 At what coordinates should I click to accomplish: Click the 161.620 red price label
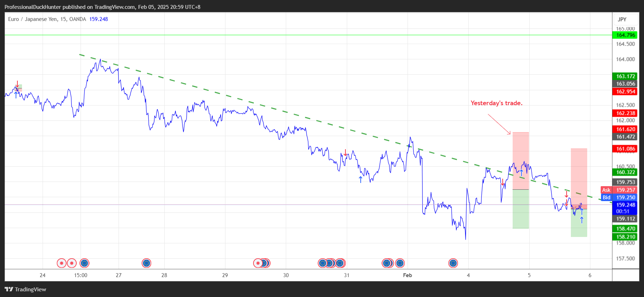(626, 129)
